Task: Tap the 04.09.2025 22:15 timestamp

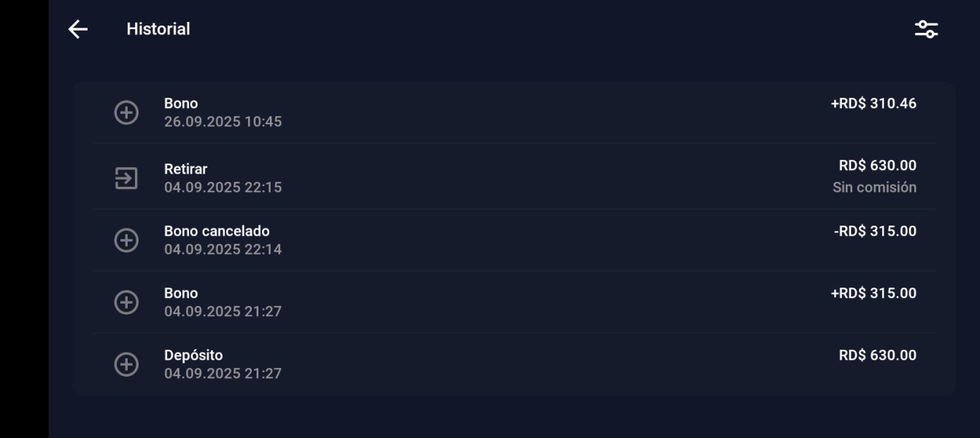Action: click(223, 188)
